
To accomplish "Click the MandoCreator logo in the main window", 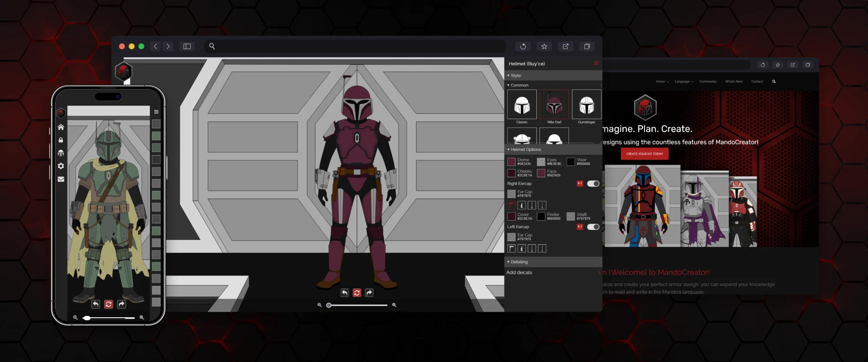I will [x=124, y=72].
